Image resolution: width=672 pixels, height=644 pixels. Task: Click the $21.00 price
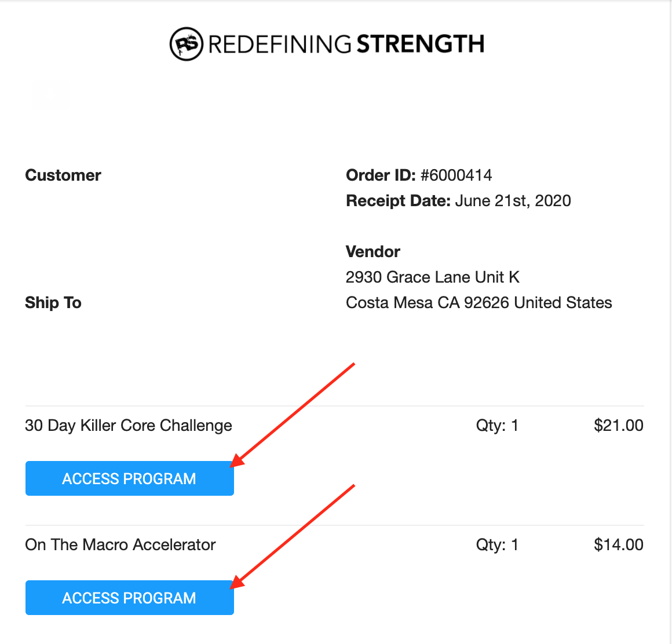[618, 426]
